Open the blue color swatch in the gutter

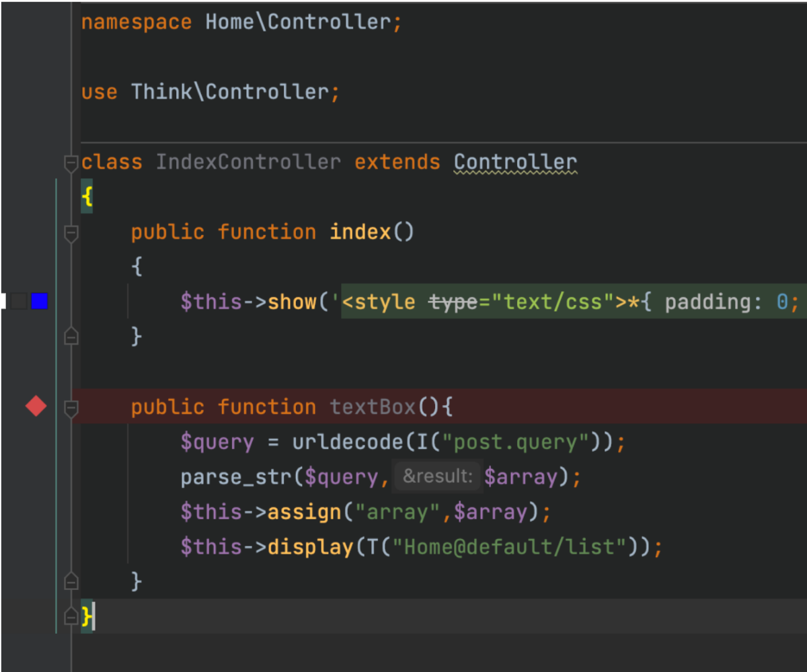pyautogui.click(x=40, y=302)
